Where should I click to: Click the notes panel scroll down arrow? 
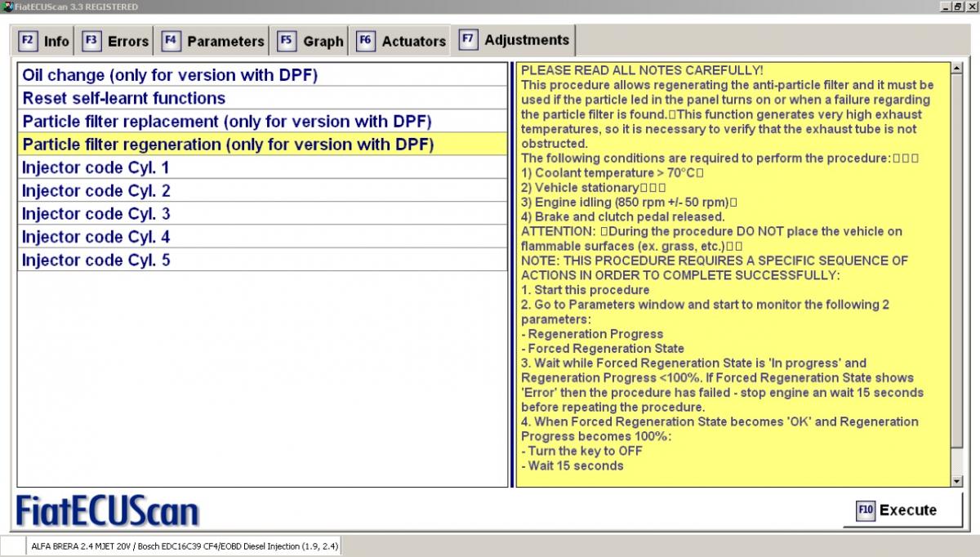tap(957, 481)
